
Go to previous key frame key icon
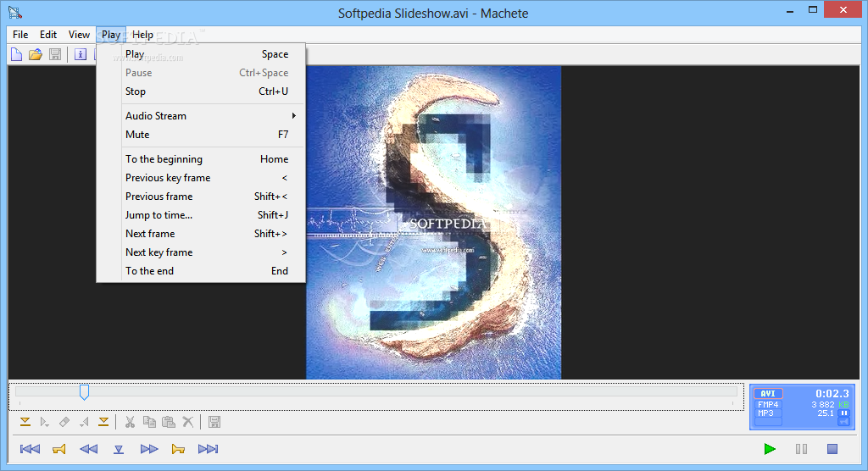coord(59,449)
